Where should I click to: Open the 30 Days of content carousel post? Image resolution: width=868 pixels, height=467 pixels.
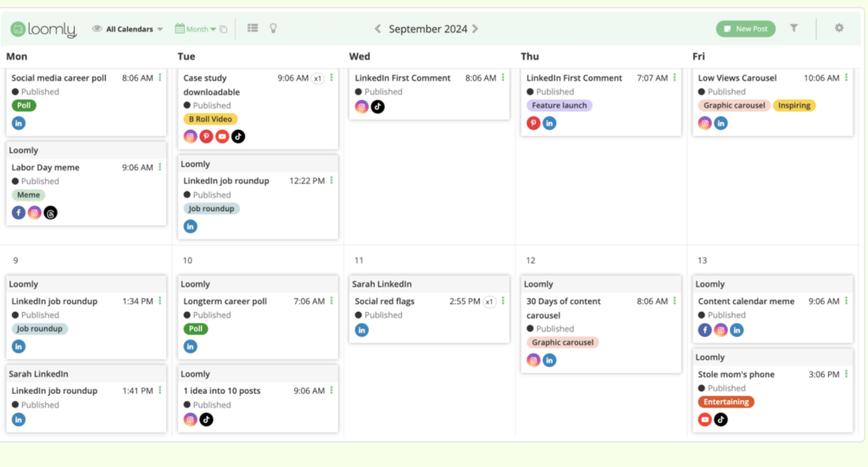[562, 308]
